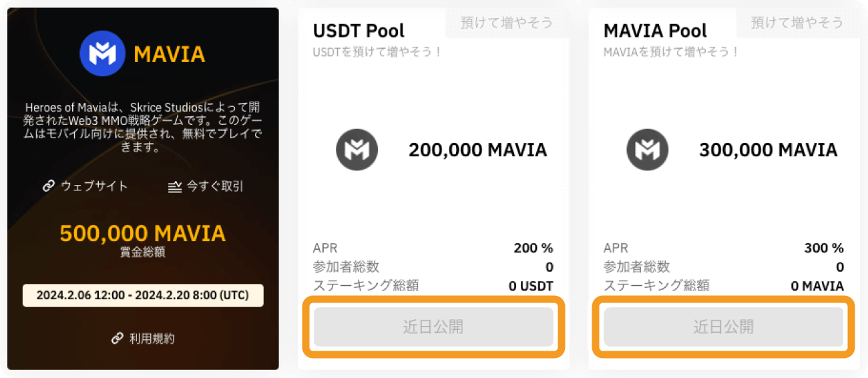Click the blue MAVIA logo icon
868x378 pixels.
102,53
